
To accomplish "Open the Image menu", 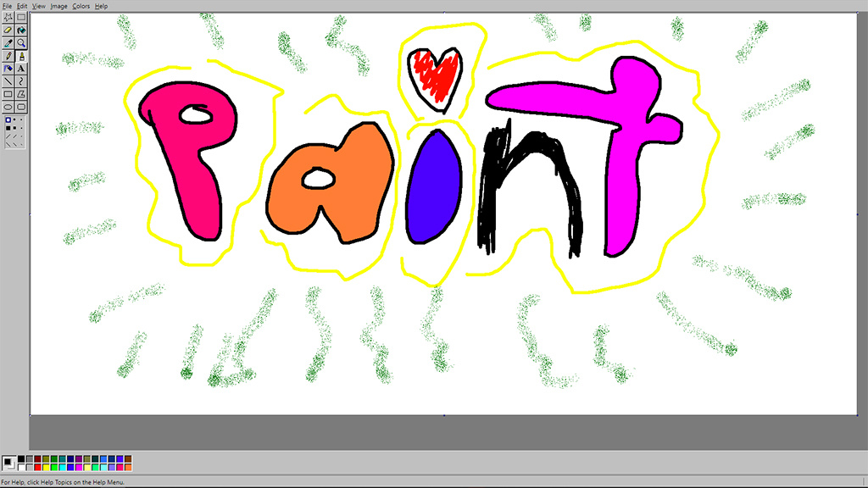I will tap(58, 5).
